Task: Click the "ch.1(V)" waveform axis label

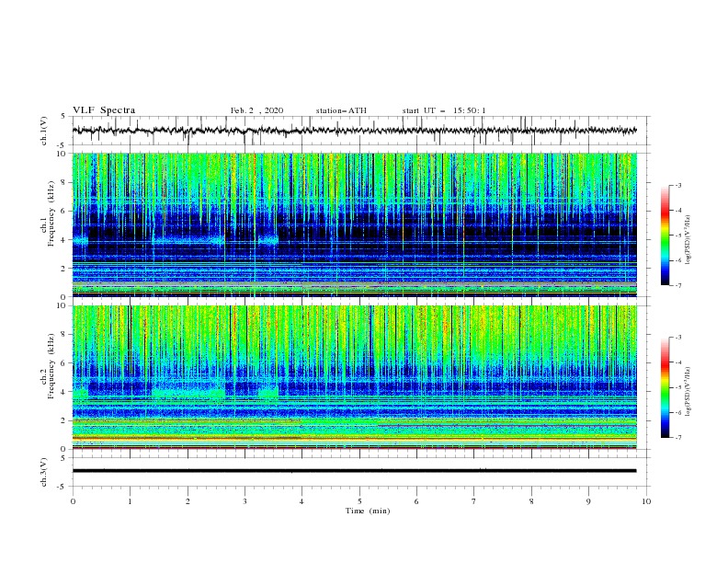Action: (44, 131)
